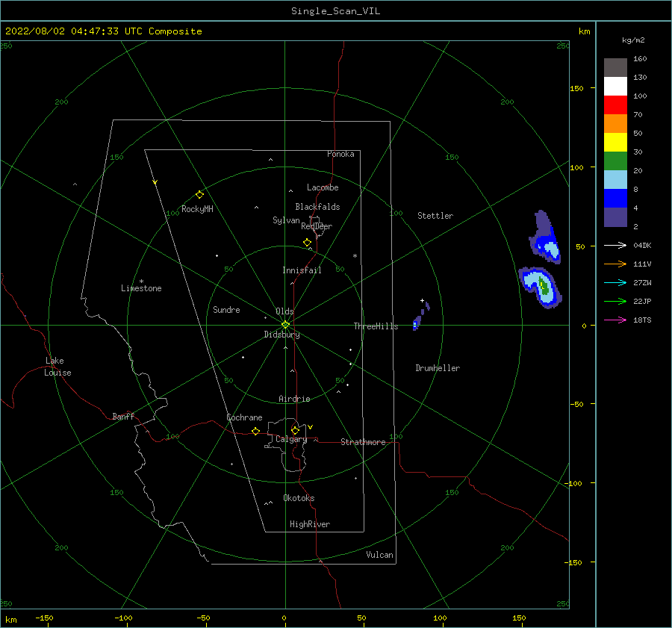The width and height of the screenshot is (672, 628).
Task: Click the Didsbury town label
Action: [x=281, y=335]
